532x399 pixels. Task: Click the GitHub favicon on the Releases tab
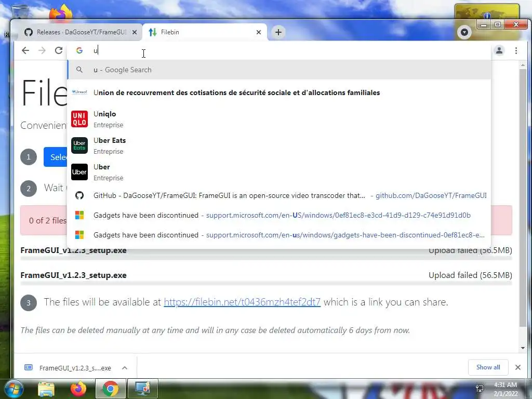[x=29, y=32]
